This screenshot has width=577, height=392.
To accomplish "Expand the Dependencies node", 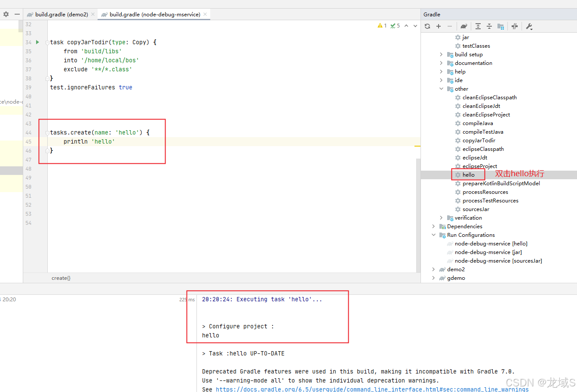I will coord(433,226).
